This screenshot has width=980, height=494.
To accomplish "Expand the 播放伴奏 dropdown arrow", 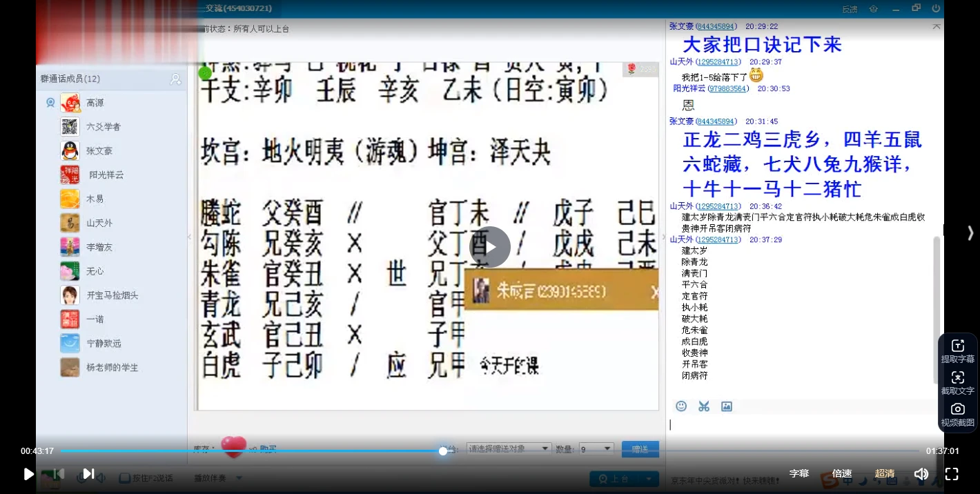I will [x=239, y=477].
